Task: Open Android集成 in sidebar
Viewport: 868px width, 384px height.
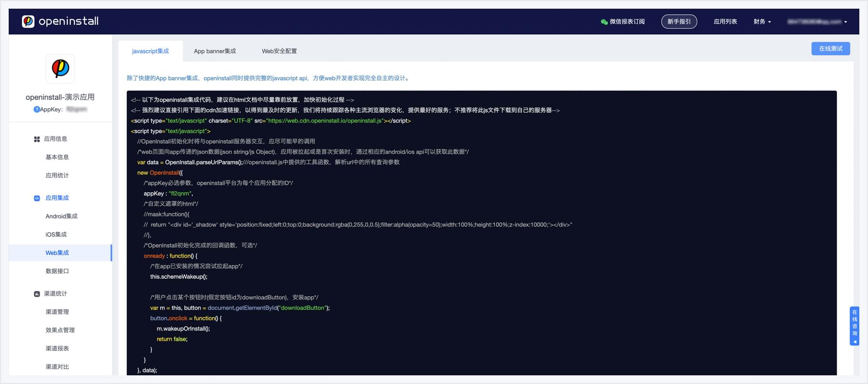Action: (62, 217)
